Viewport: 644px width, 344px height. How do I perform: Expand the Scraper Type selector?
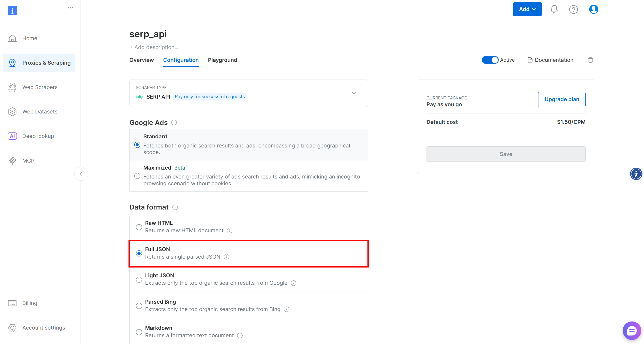(x=354, y=93)
